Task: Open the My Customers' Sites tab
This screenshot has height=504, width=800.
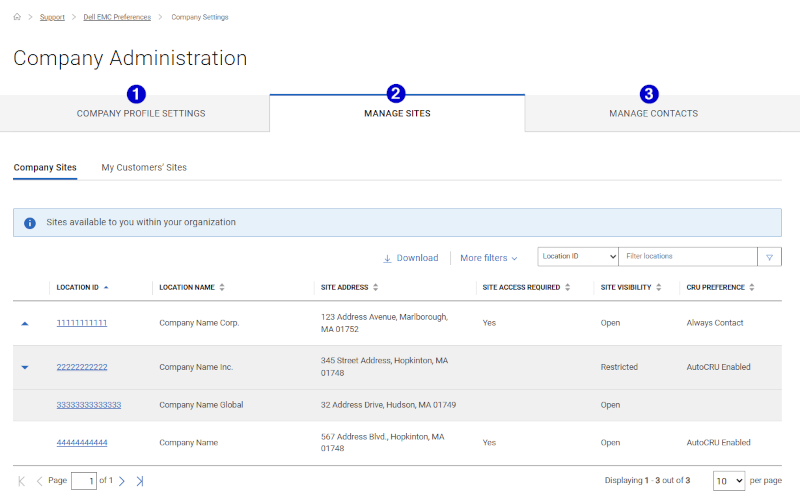Action: (x=144, y=167)
